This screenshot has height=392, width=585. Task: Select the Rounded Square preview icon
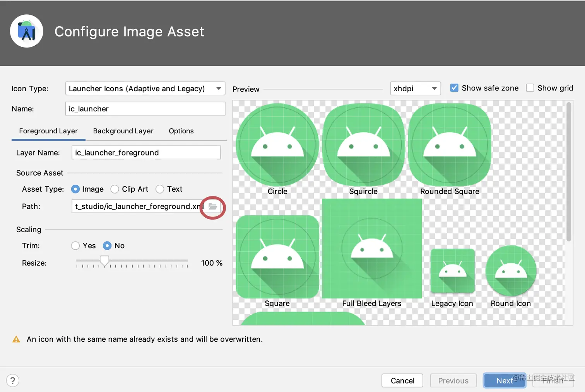[450, 145]
